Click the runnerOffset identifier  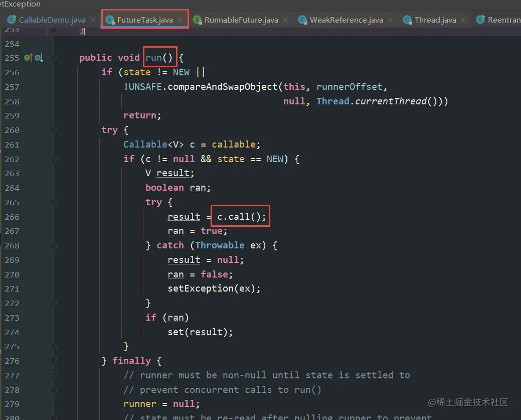pos(349,87)
